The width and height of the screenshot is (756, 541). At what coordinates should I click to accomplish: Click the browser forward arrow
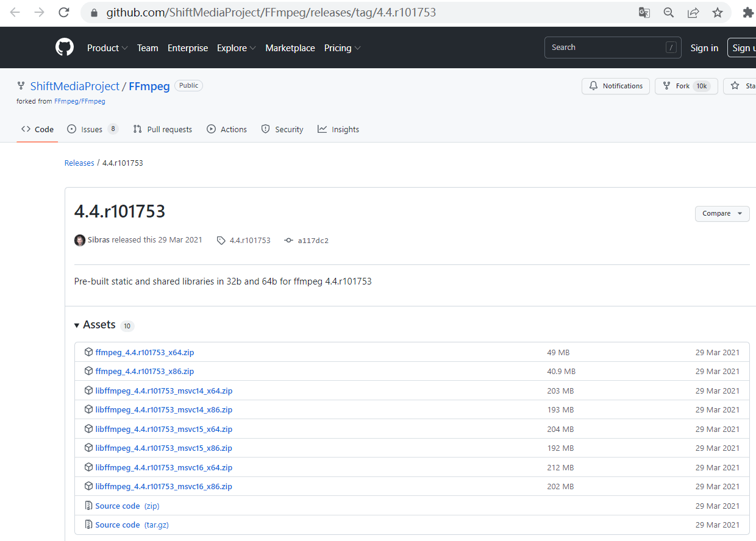pyautogui.click(x=40, y=12)
